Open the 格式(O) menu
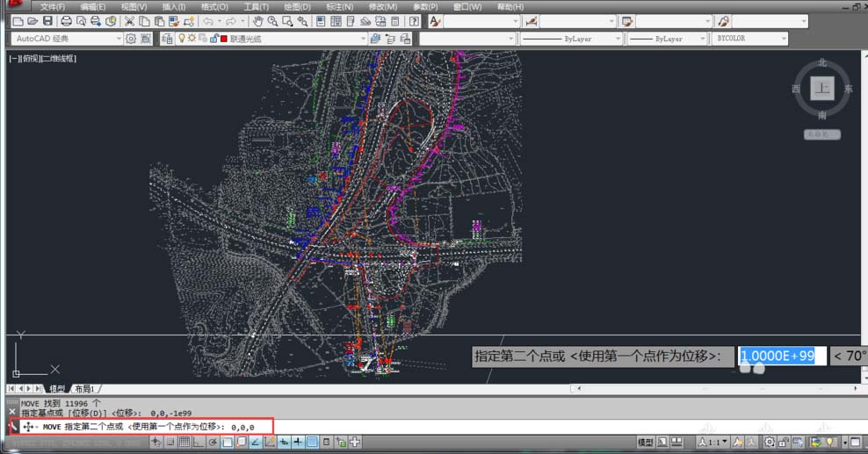Screen dimensions: 868x454 (214, 7)
